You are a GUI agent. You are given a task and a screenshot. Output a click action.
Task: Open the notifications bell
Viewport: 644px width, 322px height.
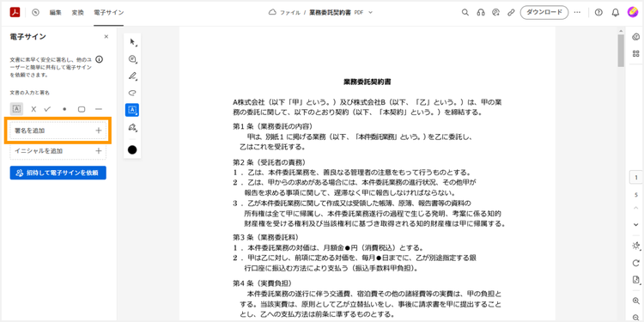coord(616,12)
